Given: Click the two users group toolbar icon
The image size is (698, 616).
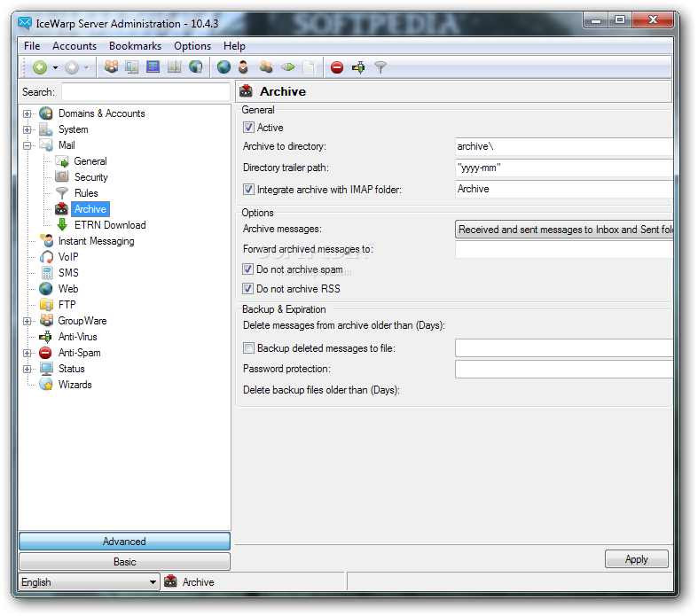Looking at the screenshot, I should pyautogui.click(x=266, y=67).
